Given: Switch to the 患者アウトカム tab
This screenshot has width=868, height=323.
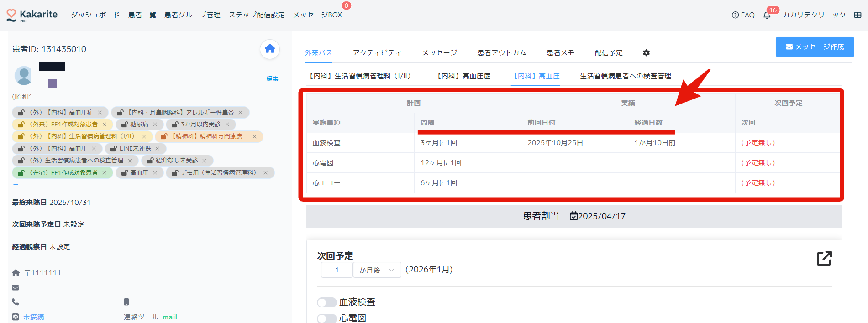Looking at the screenshot, I should point(501,53).
